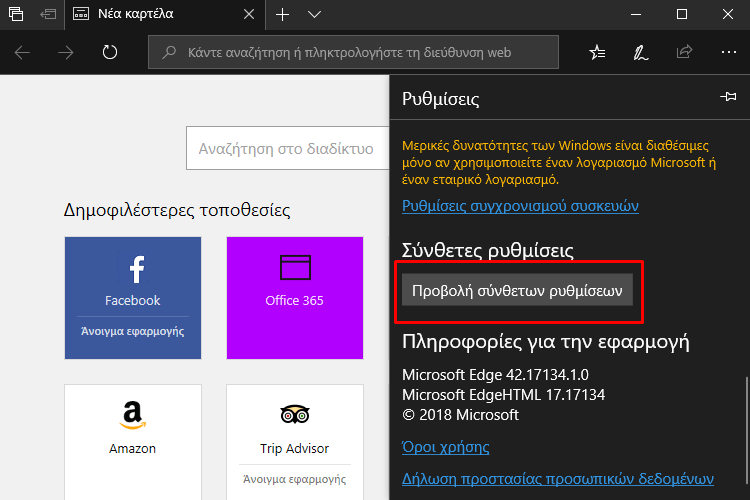The width and height of the screenshot is (750, 500).
Task: Click the Share page icon
Action: tap(684, 52)
